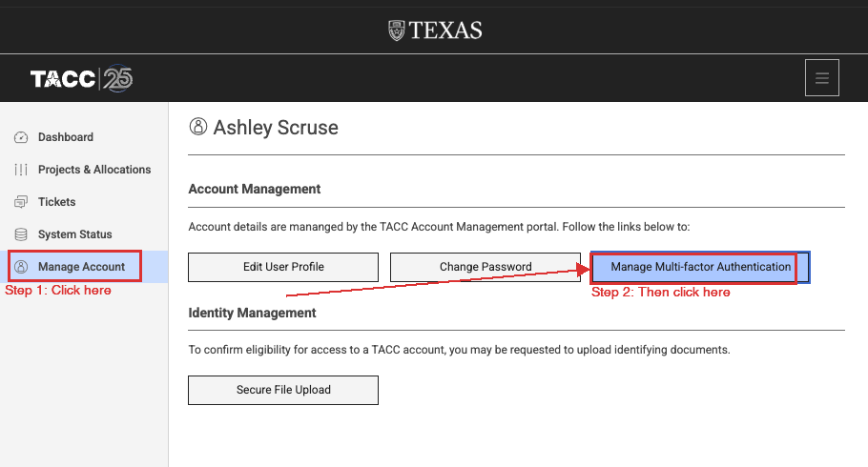This screenshot has height=467, width=868.
Task: Click the Dashboard gauge icon
Action: pos(21,137)
